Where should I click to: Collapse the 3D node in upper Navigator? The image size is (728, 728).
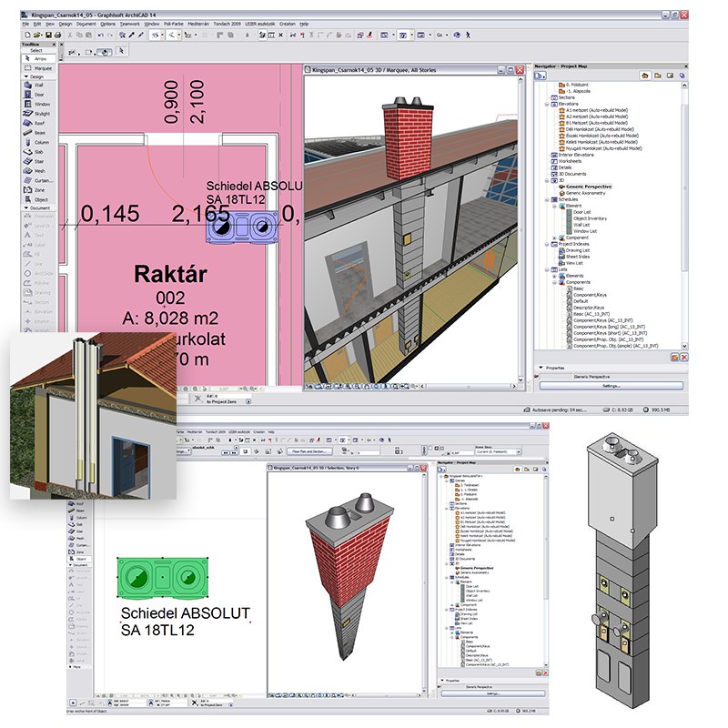(547, 180)
